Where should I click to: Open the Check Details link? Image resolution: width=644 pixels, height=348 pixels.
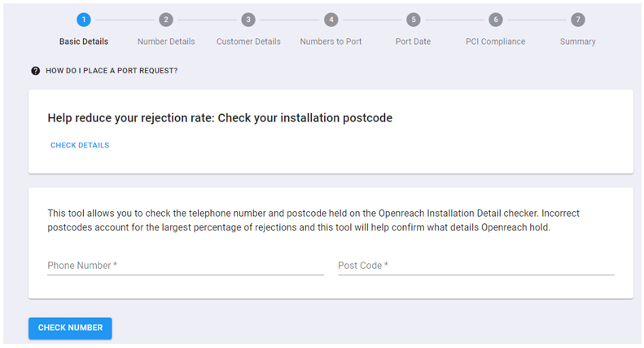pyautogui.click(x=80, y=145)
